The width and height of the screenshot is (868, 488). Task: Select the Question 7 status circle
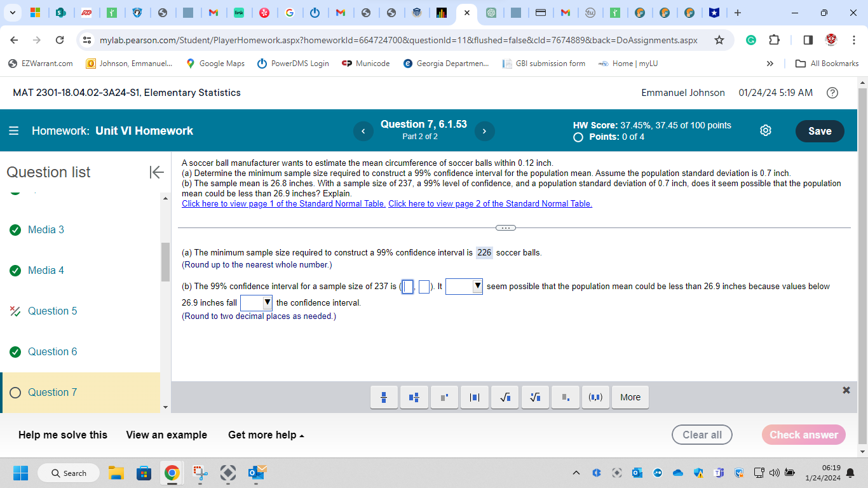[15, 392]
